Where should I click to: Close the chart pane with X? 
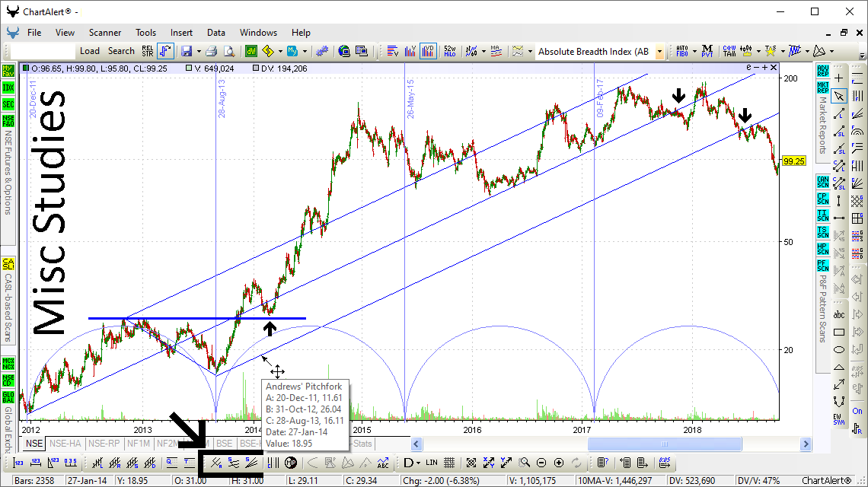point(774,68)
